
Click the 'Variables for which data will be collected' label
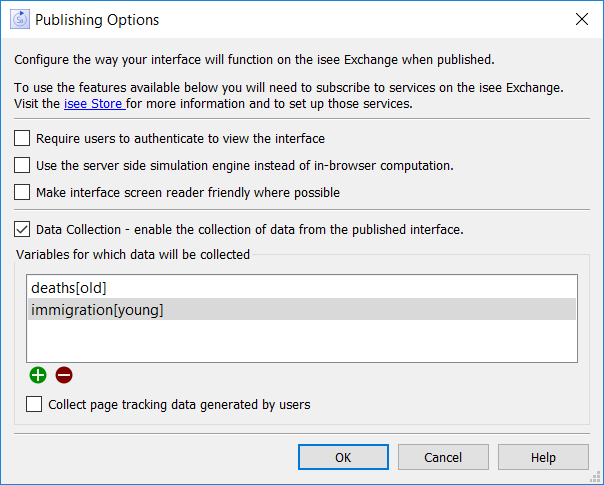[133, 255]
